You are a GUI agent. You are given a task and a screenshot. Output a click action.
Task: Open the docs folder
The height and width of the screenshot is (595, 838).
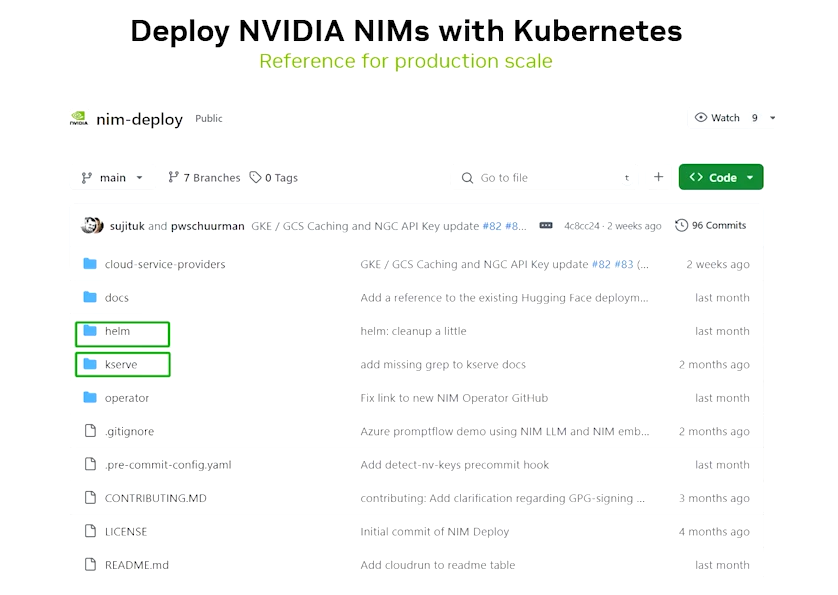(x=117, y=298)
